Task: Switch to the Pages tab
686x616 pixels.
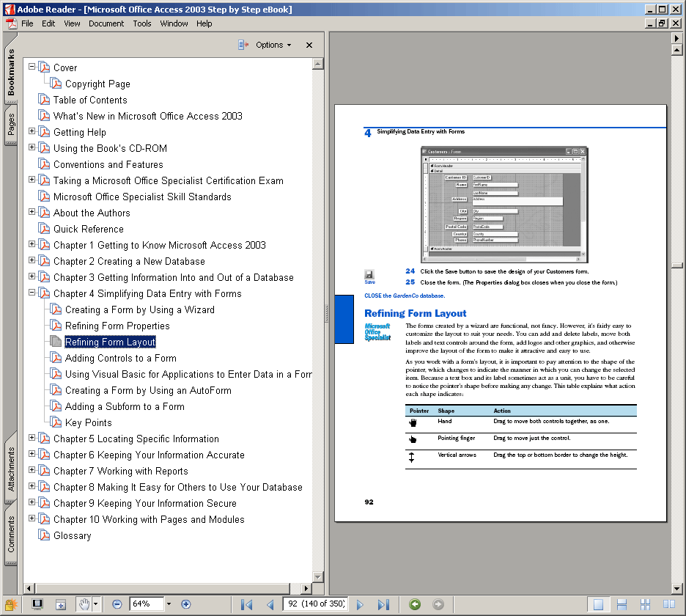Action: click(11, 125)
